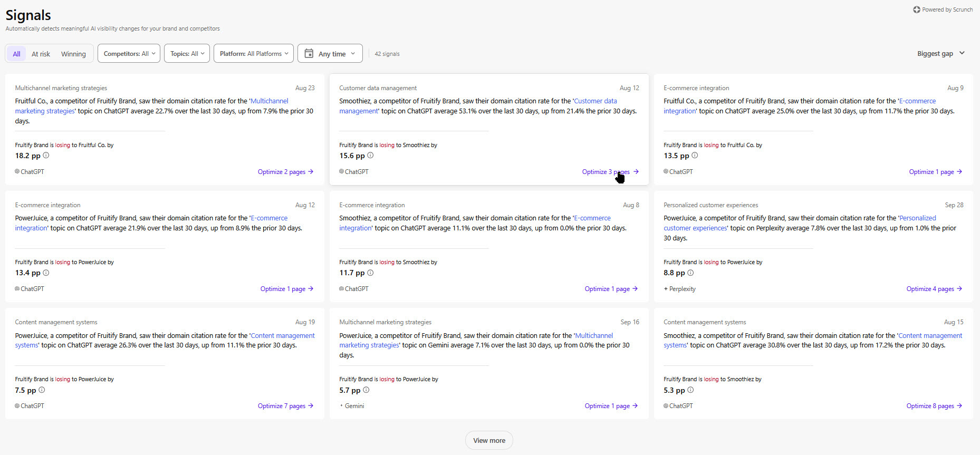The height and width of the screenshot is (455, 980).
Task: Click the ChatGPT icon in the 18.2 pp card
Action: click(x=17, y=171)
